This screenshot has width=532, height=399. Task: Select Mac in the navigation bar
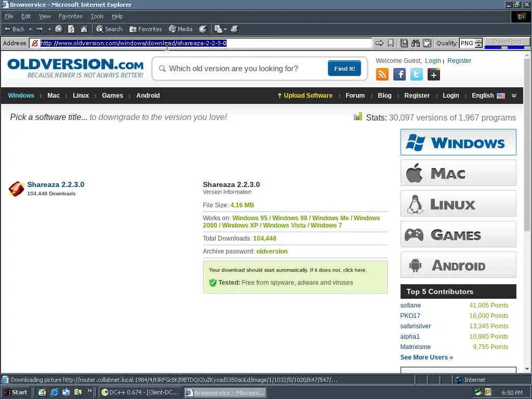[54, 96]
